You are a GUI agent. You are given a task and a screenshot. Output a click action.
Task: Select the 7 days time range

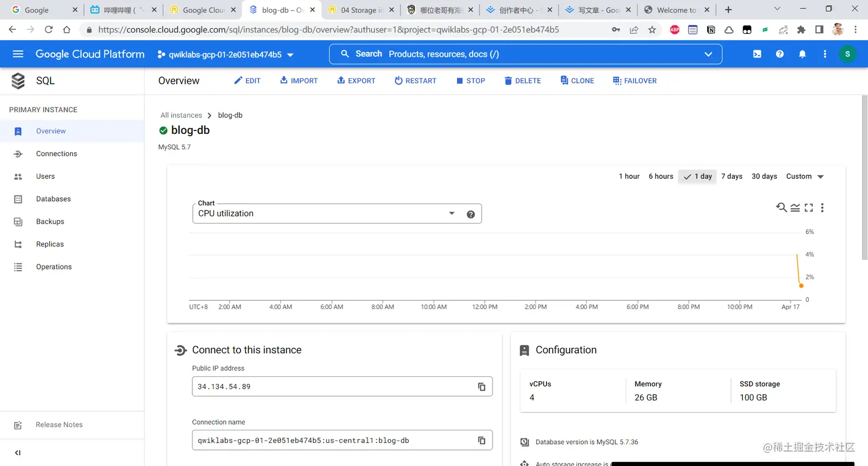732,176
